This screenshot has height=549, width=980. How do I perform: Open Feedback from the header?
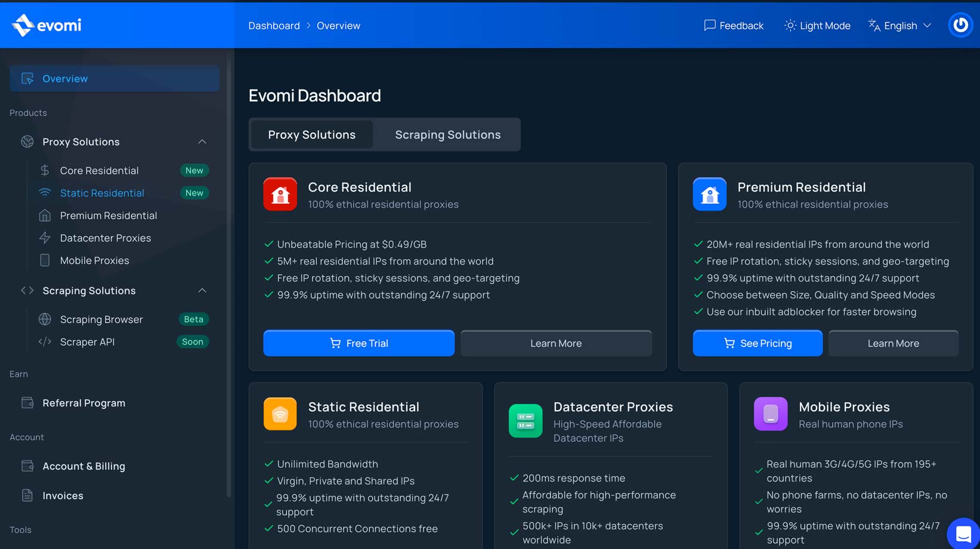pos(733,26)
